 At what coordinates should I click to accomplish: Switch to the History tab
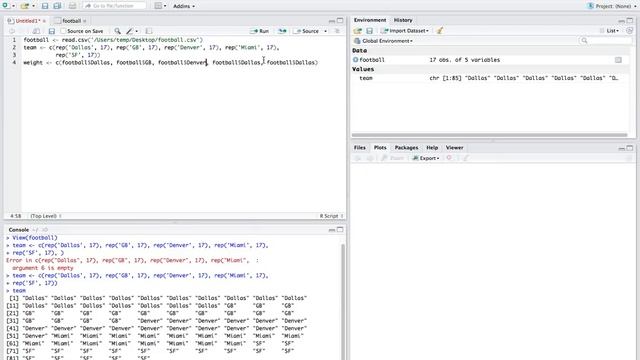[403, 20]
